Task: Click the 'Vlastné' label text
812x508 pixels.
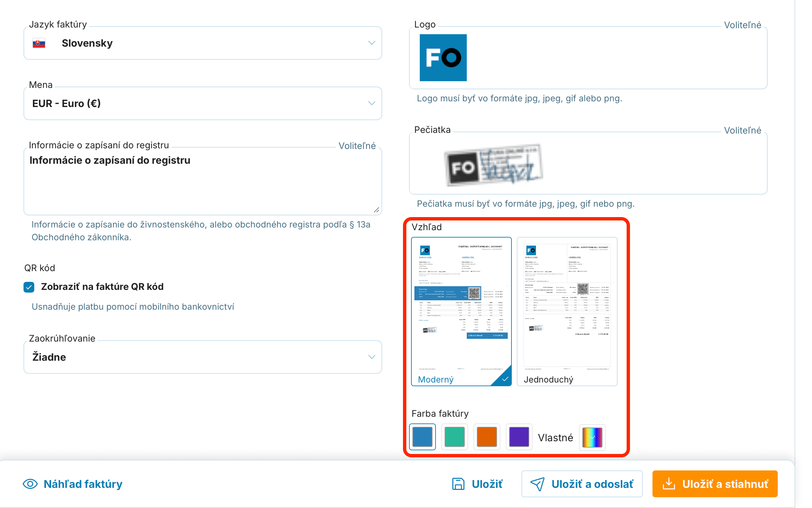Action: pyautogui.click(x=555, y=438)
